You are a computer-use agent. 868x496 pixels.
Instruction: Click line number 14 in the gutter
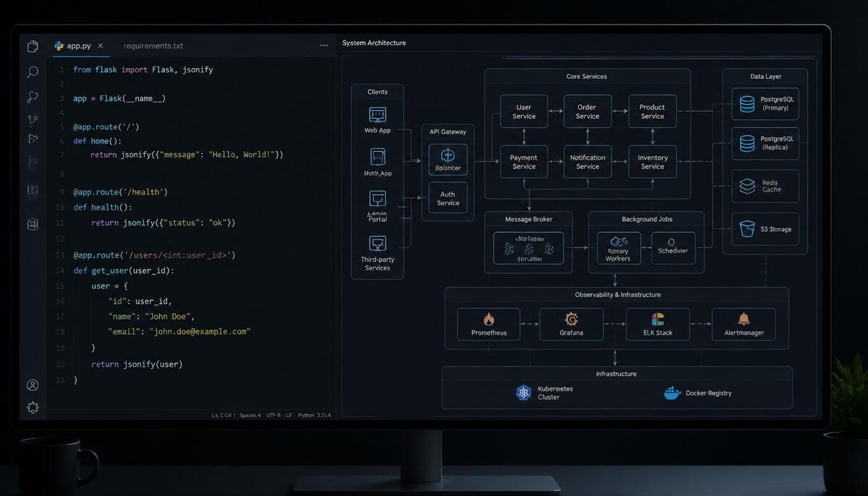60,270
